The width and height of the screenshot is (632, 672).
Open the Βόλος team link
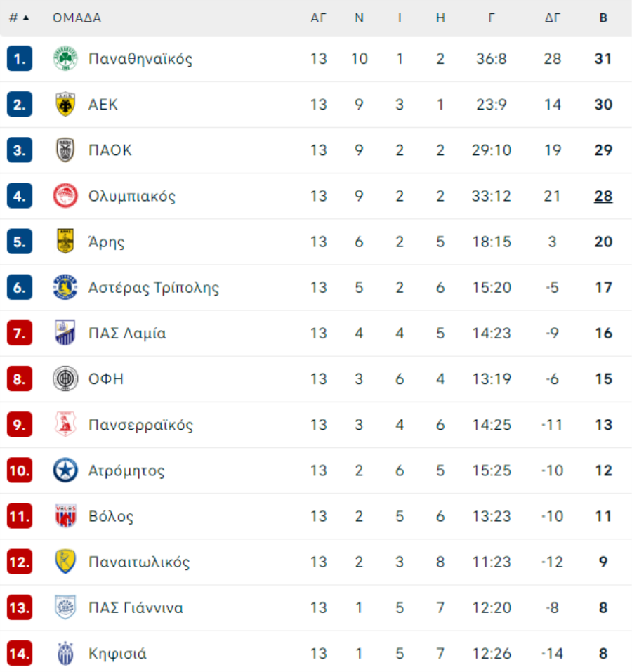111,516
